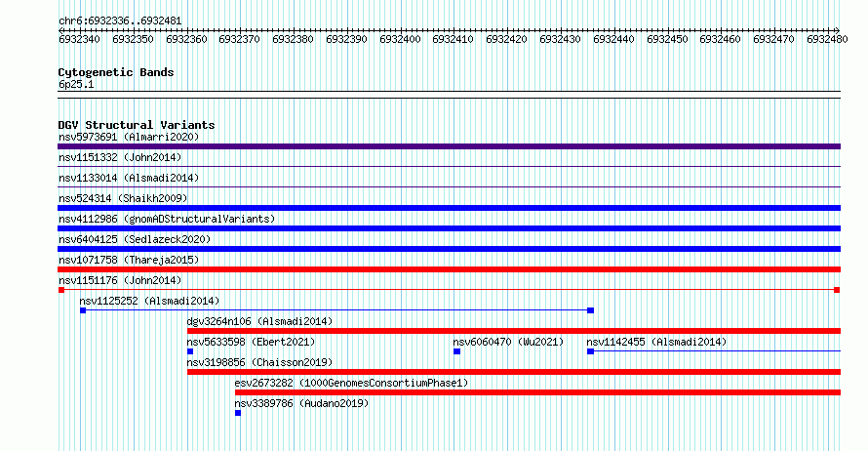This screenshot has height=451, width=868.
Task: Open nsv1151332 (John2014) variant label
Action: point(120,157)
